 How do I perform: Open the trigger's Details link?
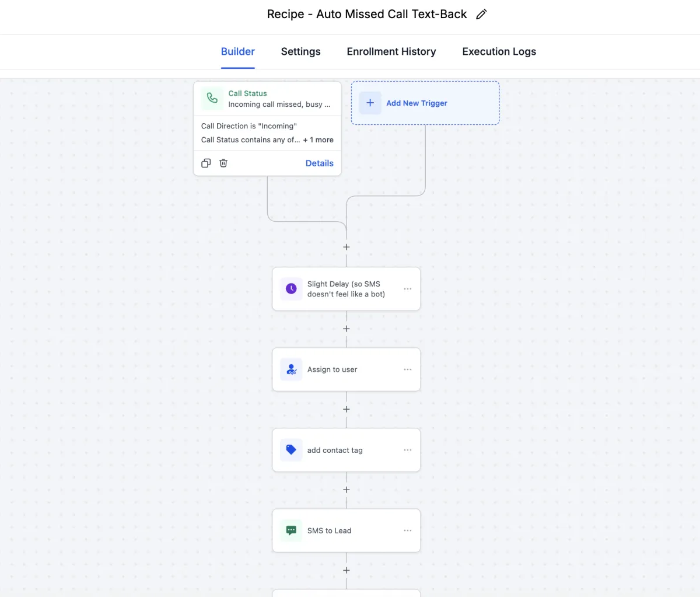[x=319, y=163]
